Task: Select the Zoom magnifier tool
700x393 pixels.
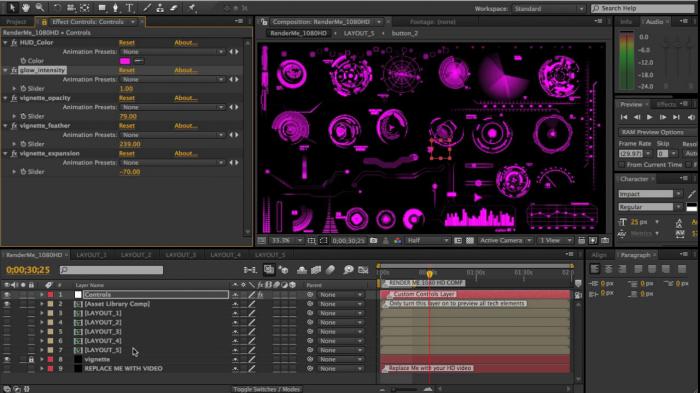Action: point(40,8)
